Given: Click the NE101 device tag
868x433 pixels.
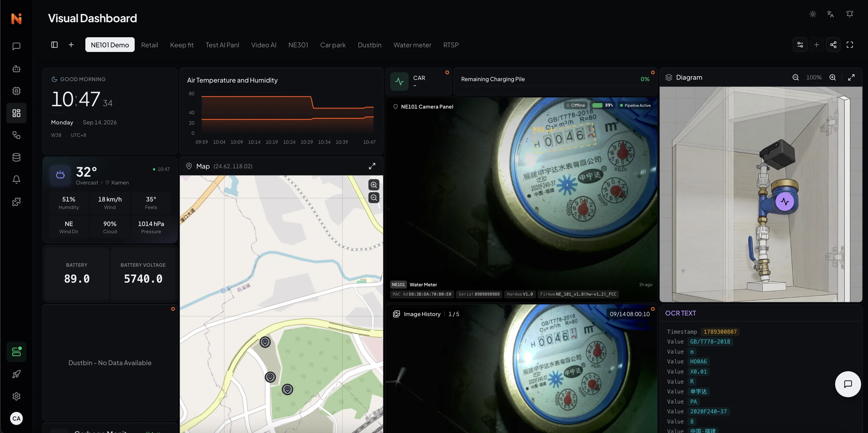Looking at the screenshot, I should pos(398,284).
